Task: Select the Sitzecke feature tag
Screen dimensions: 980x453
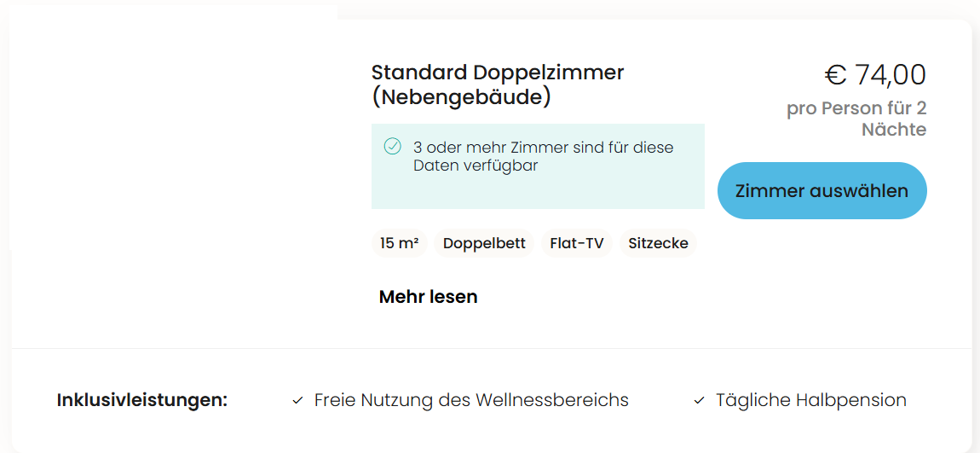Action: pyautogui.click(x=658, y=243)
